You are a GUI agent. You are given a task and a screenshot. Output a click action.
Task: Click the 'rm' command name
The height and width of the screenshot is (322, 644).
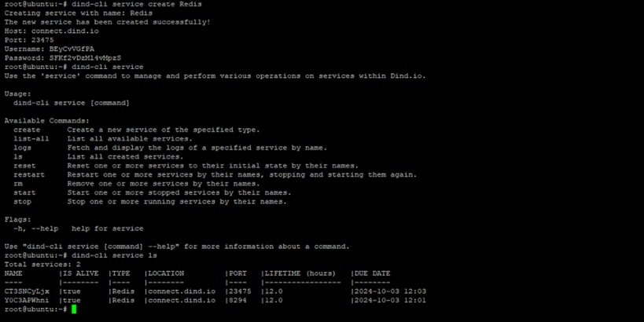click(17, 184)
